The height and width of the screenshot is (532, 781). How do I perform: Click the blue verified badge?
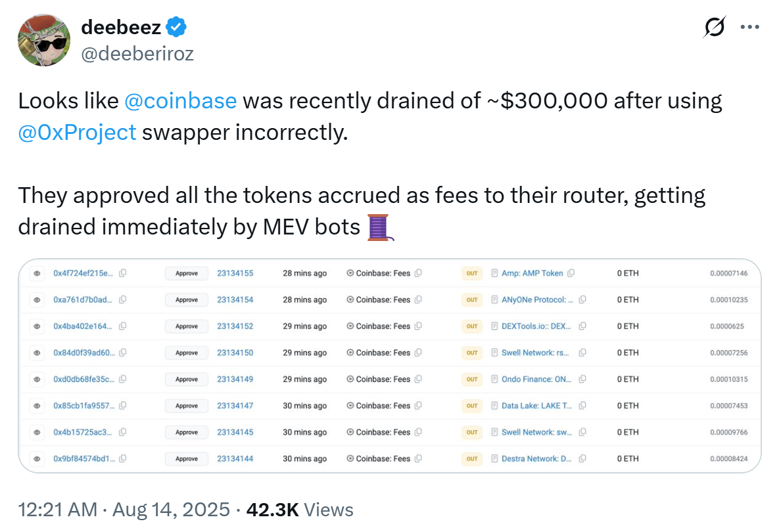coord(177,27)
